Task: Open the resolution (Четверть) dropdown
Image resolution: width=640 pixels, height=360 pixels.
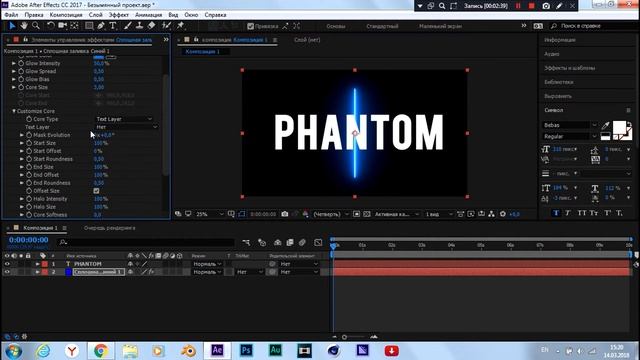Action: [x=330, y=214]
